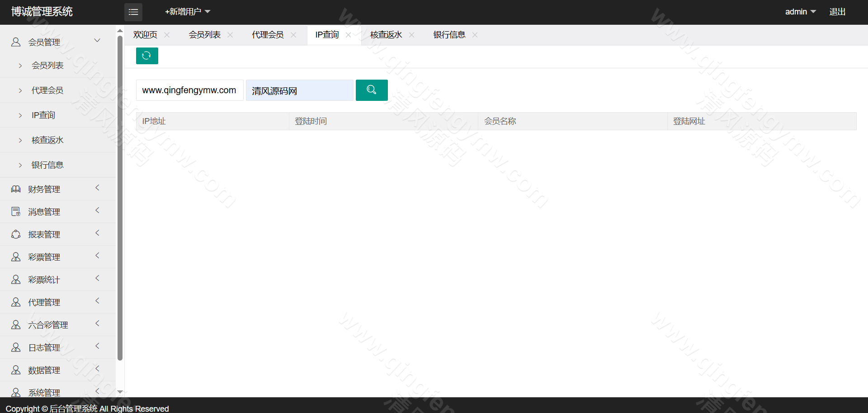Open the admin account dropdown
The width and height of the screenshot is (868, 413).
800,12
